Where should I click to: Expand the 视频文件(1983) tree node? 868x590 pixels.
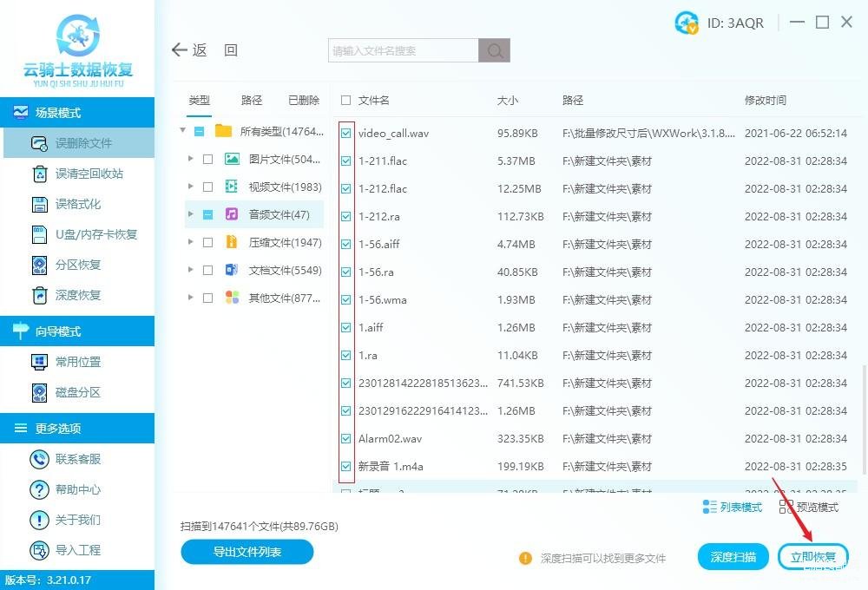[191, 187]
